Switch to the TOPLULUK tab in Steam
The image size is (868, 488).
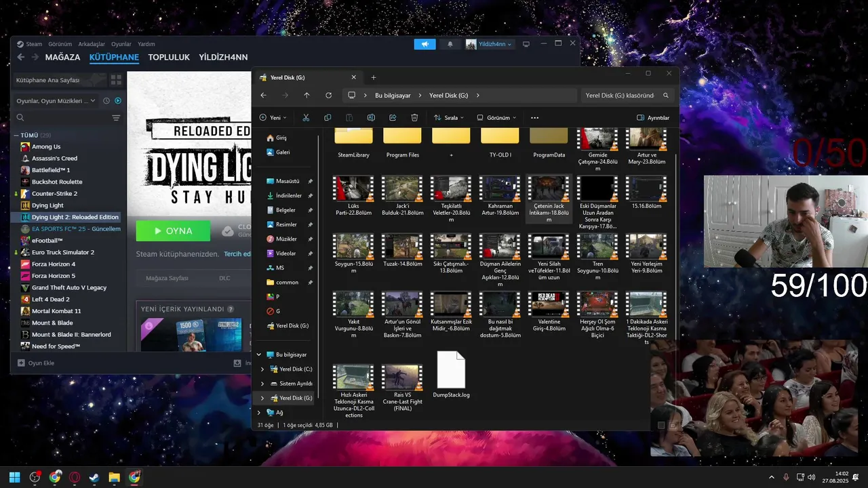169,58
